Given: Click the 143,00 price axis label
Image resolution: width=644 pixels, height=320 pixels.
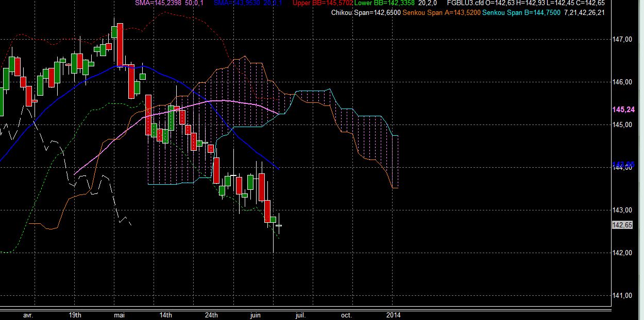Looking at the screenshot, I should point(622,210).
